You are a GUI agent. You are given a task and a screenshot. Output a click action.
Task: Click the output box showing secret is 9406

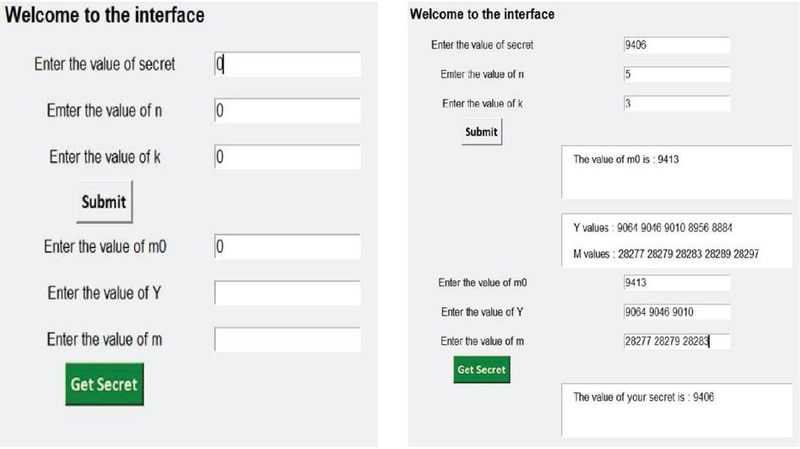668,409
